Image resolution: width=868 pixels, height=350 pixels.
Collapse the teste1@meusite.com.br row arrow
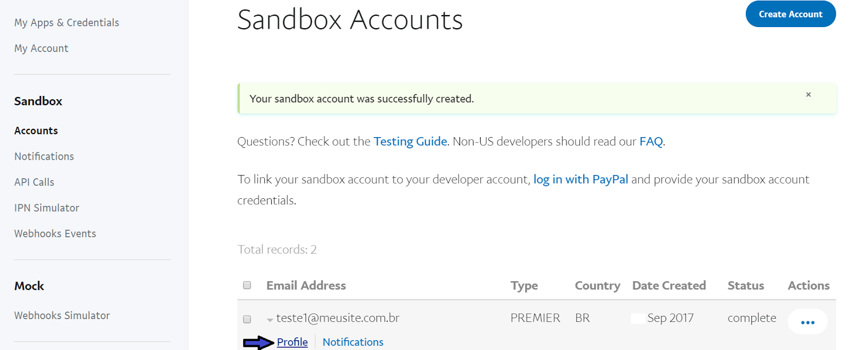coord(270,320)
